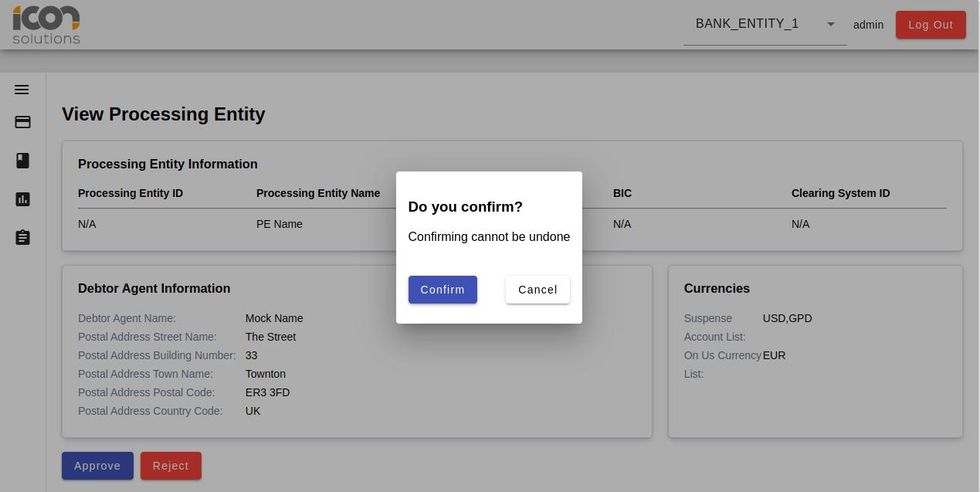The image size is (980, 492).
Task: Select the payment card sidebar icon
Action: tap(22, 122)
